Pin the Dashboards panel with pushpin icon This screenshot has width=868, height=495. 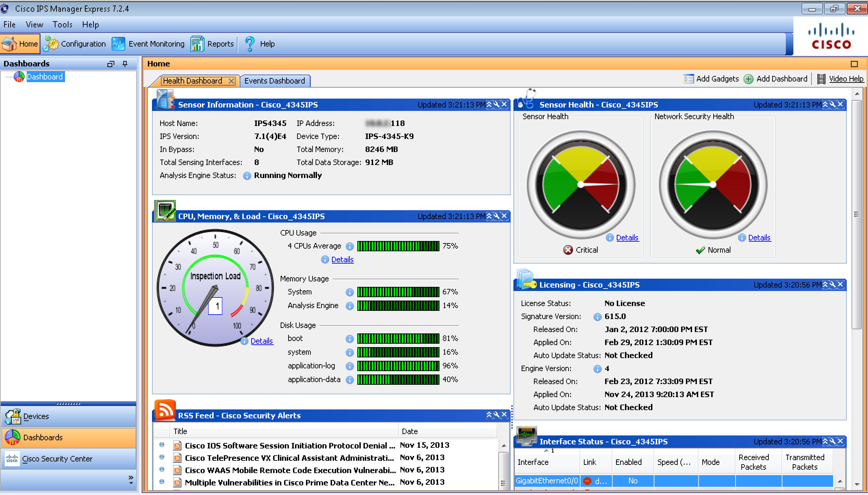(125, 64)
